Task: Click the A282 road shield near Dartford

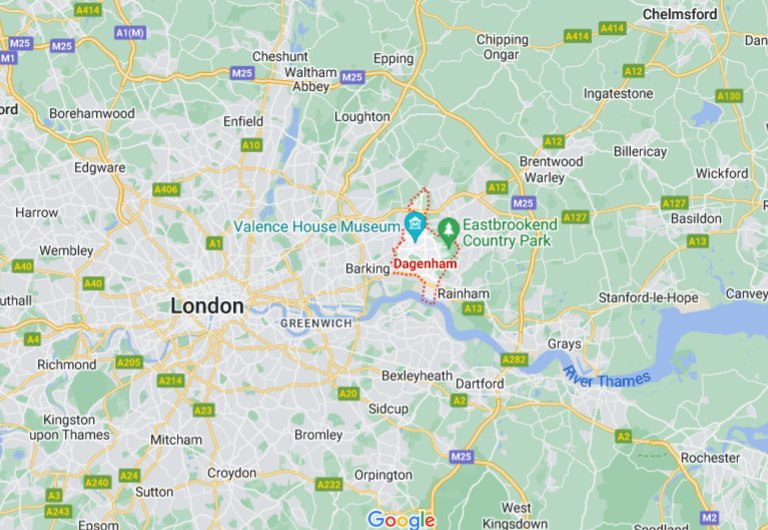Action: [514, 360]
